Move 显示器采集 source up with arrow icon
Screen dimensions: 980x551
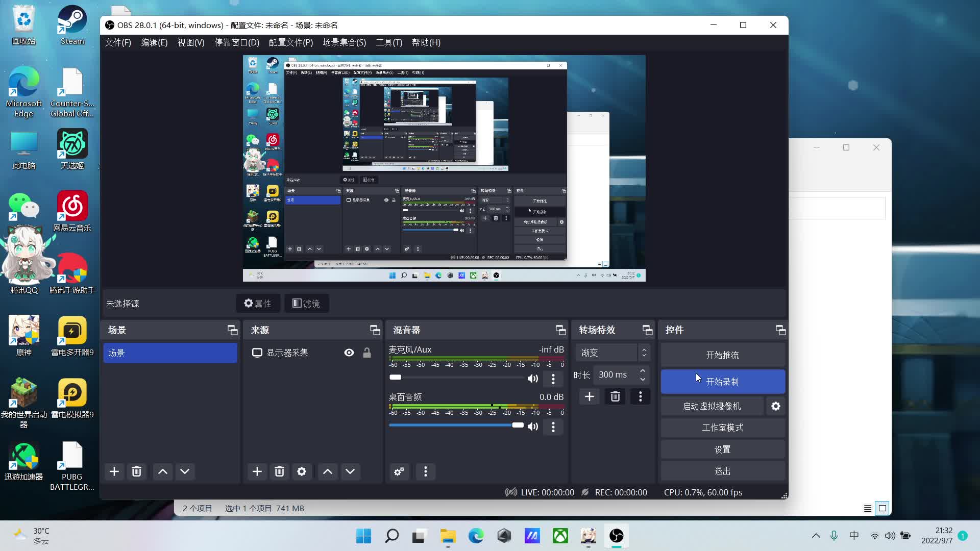click(x=327, y=471)
